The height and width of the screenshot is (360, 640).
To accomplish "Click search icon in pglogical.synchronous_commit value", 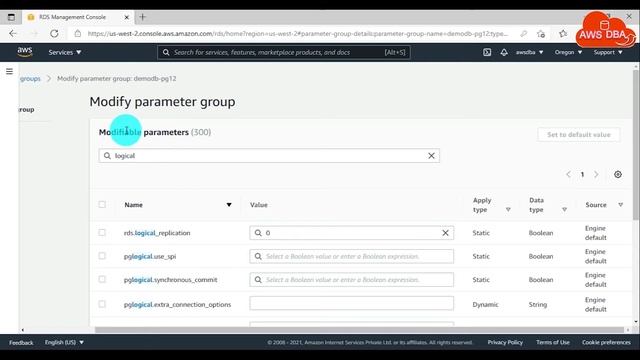I will pos(258,280).
